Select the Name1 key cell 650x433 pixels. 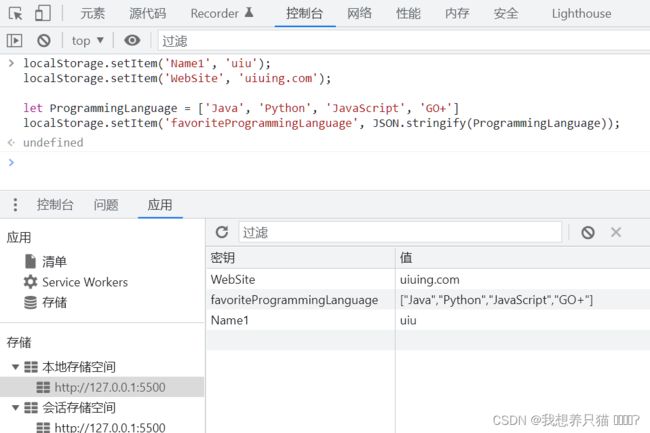pyautogui.click(x=301, y=320)
